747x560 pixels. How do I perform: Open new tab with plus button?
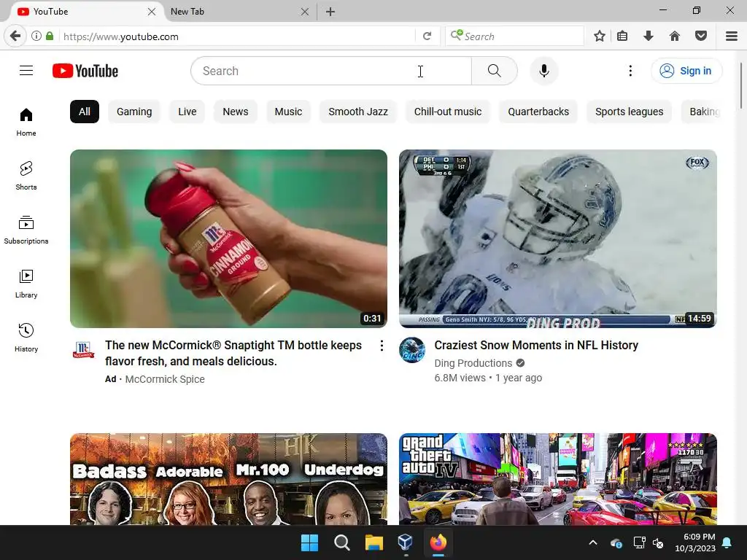330,12
